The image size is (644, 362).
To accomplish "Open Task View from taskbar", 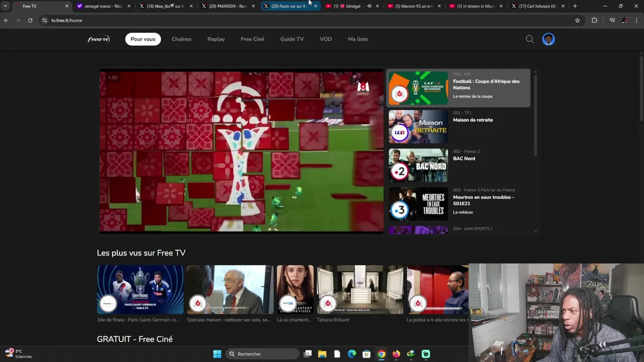I will pyautogui.click(x=308, y=354).
